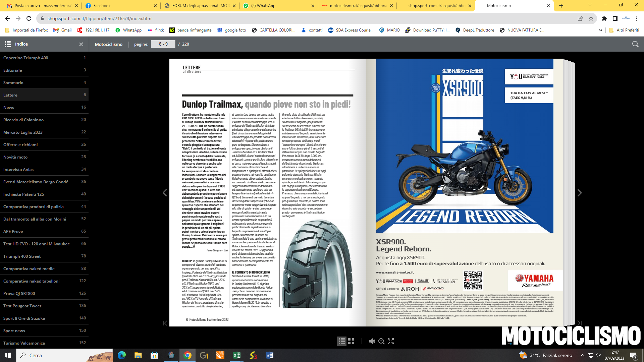
Task: Open Intervista Anlas entry
Action: pyautogui.click(x=44, y=169)
